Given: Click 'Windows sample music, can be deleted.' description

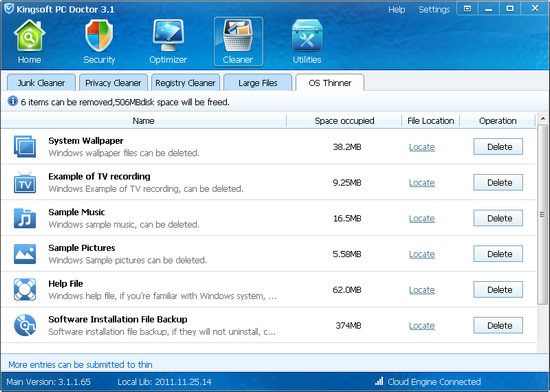Looking at the screenshot, I should [x=124, y=225].
